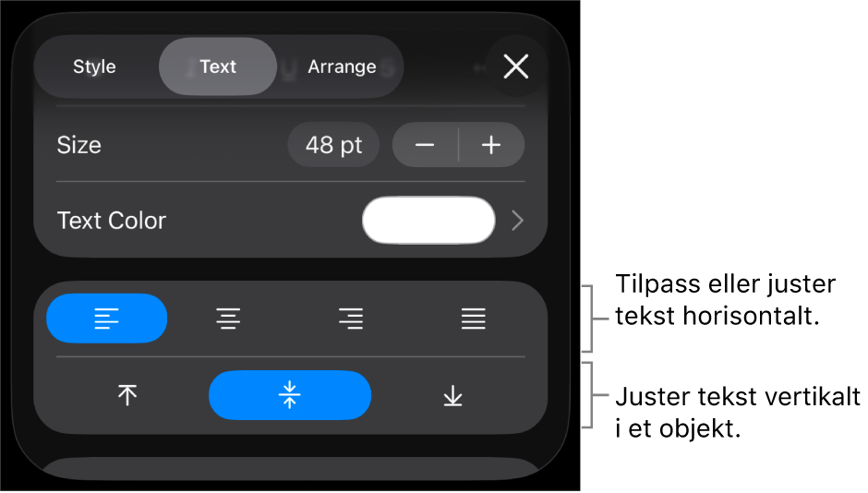Open the Arrange tab

click(x=342, y=67)
